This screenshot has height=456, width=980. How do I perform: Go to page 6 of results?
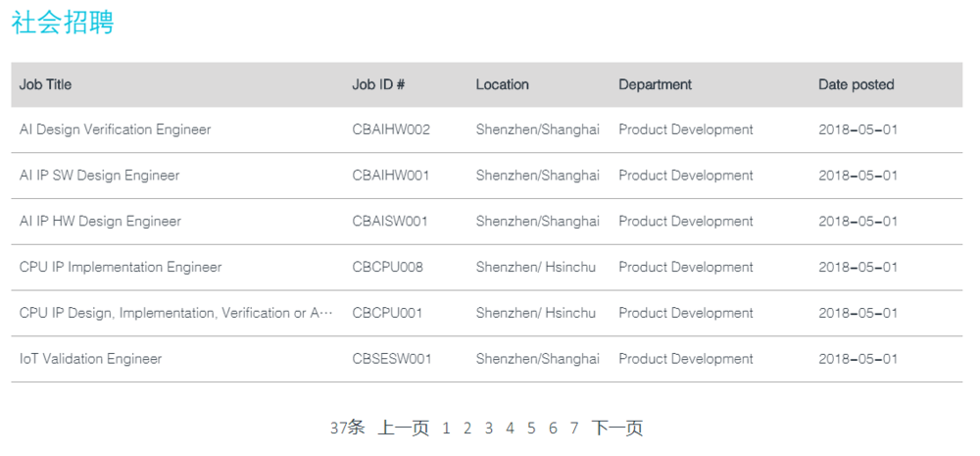click(x=553, y=429)
